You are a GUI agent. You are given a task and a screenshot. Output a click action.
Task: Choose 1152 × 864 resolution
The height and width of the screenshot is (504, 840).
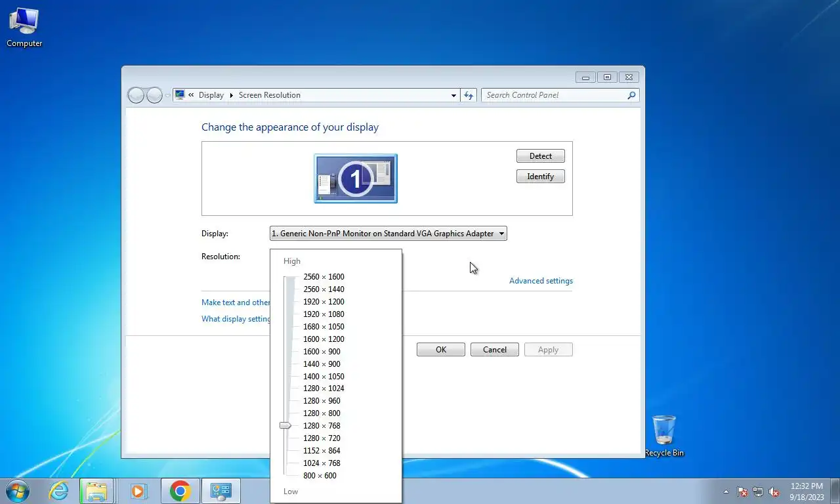click(322, 451)
